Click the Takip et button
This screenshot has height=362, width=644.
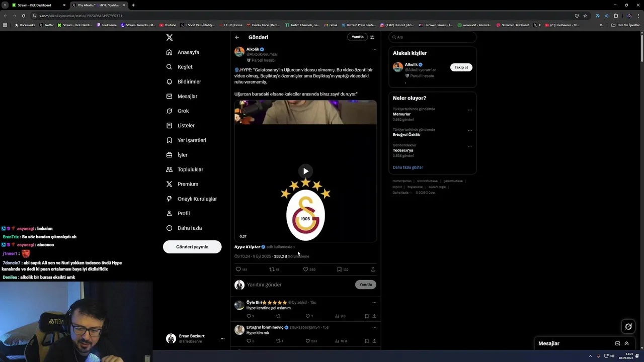coord(461,67)
